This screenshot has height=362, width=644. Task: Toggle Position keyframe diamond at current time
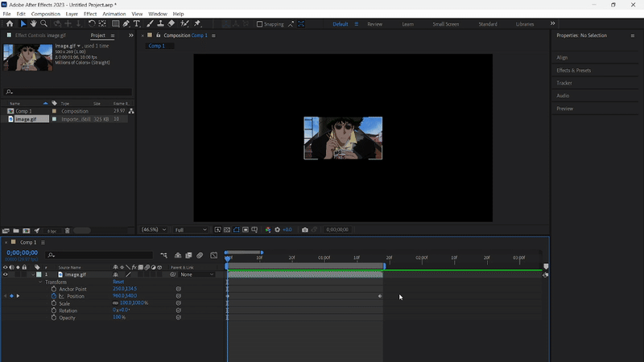coord(11,296)
